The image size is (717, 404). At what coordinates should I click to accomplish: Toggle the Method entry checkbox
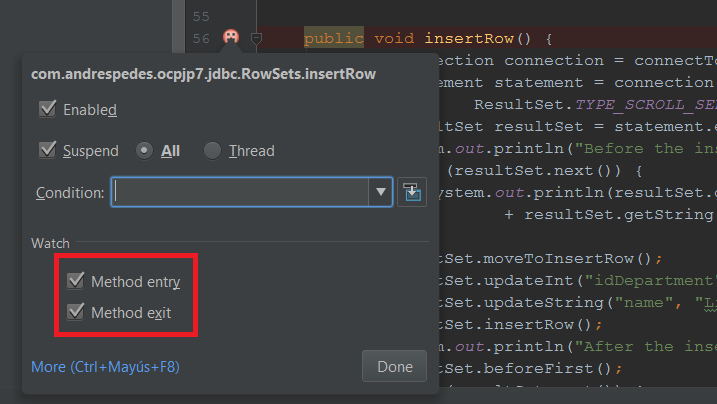click(75, 281)
